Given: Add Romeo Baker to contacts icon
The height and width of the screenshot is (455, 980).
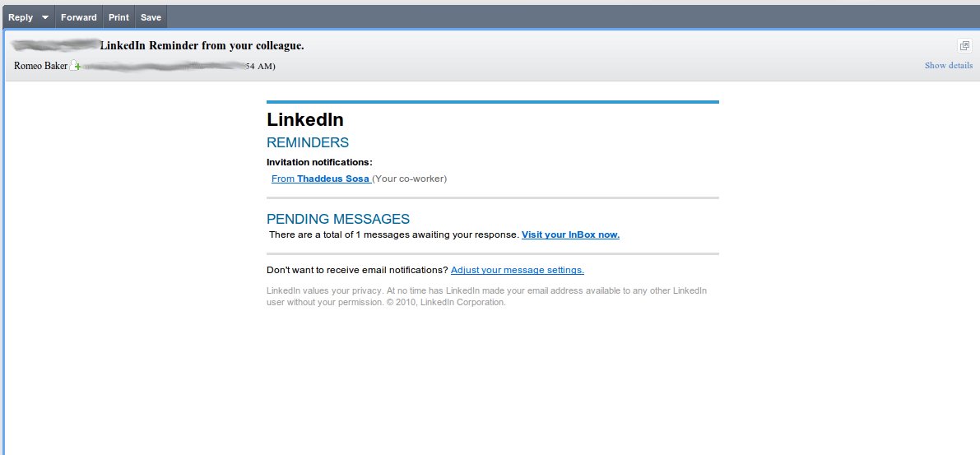Looking at the screenshot, I should (75, 66).
